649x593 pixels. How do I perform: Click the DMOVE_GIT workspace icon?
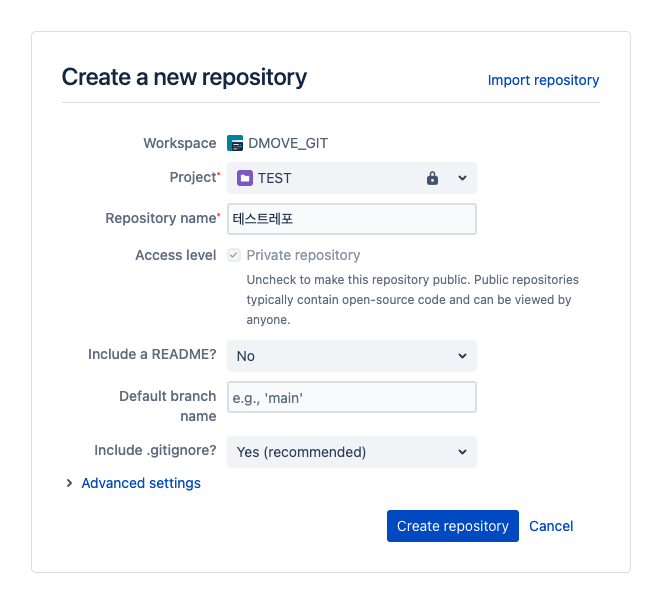[x=236, y=143]
